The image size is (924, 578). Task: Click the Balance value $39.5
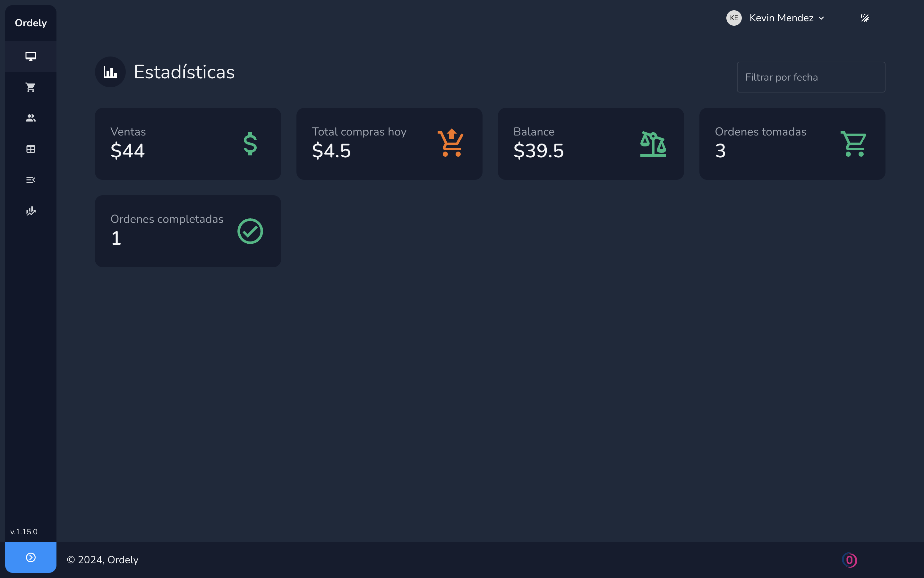538,151
